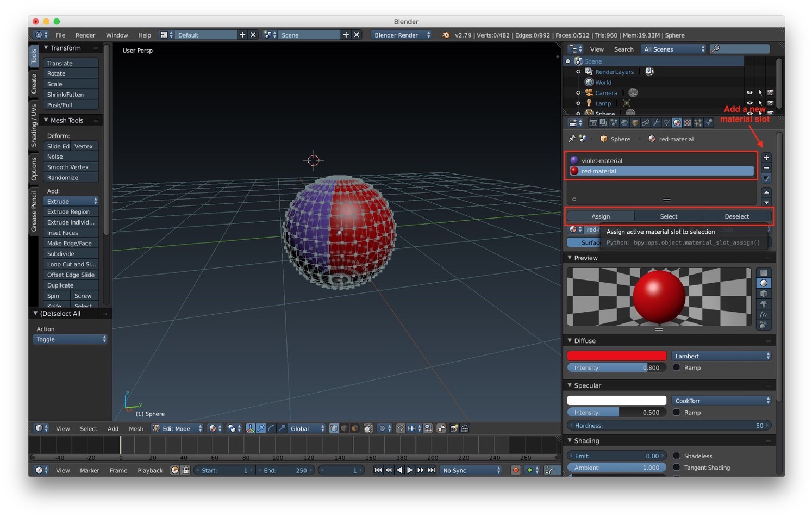Open the Constraints properties chain icon

pos(646,123)
